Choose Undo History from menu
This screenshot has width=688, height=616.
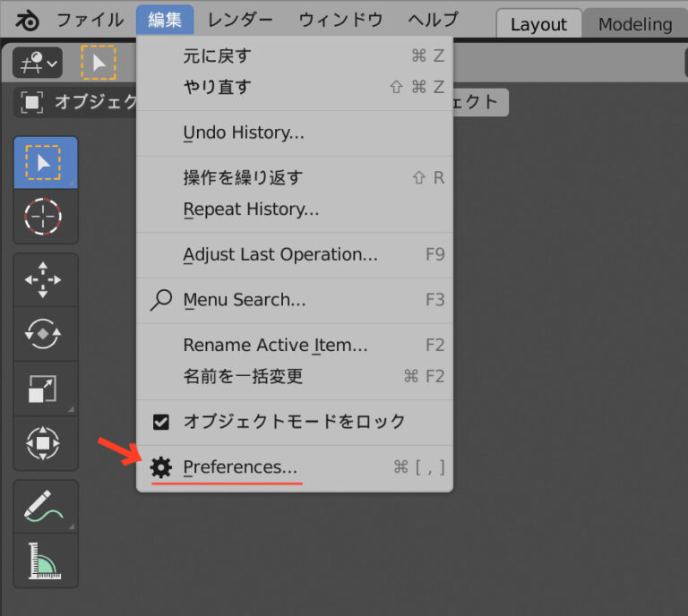point(244,133)
